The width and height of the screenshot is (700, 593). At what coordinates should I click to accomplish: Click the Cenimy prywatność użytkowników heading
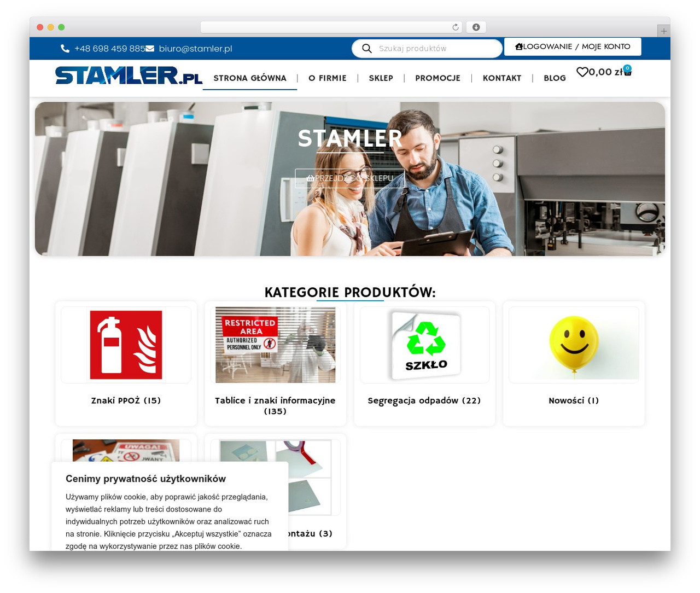point(146,479)
